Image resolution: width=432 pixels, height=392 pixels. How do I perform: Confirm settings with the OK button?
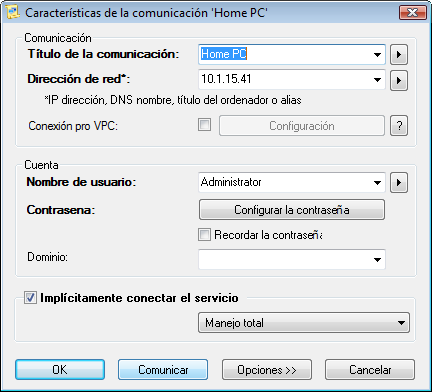tap(60, 370)
